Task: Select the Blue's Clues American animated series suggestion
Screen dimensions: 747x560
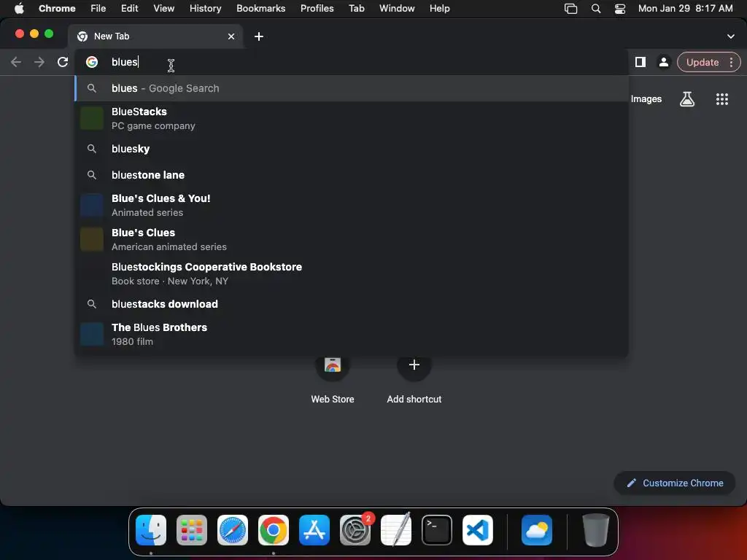Action: 352,239
